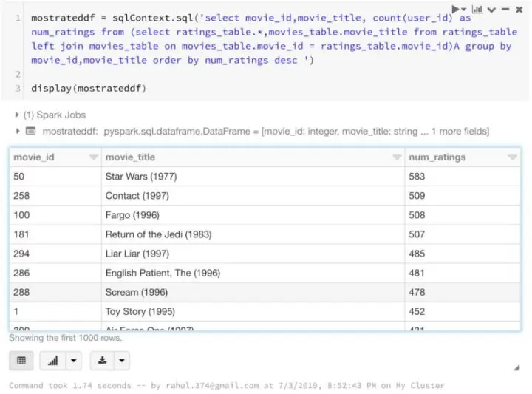Expand the Spark Jobs section
Image resolution: width=532 pixels, height=394 pixels.
point(17,115)
